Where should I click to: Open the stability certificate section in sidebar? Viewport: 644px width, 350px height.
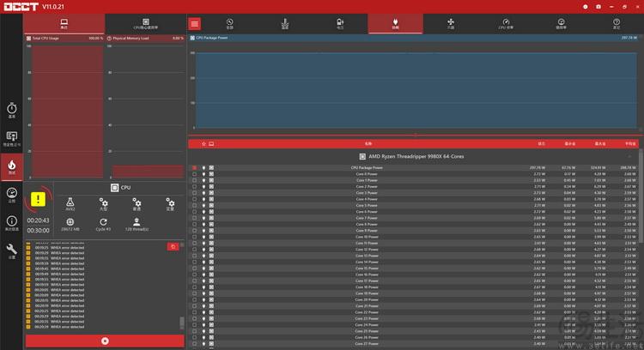[x=11, y=139]
